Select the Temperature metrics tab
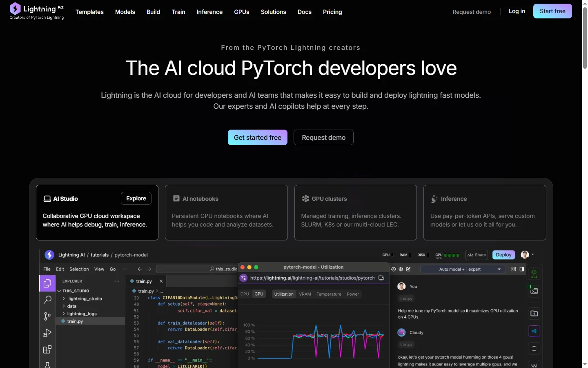Viewport: 588px width, 368px height. pos(329,294)
